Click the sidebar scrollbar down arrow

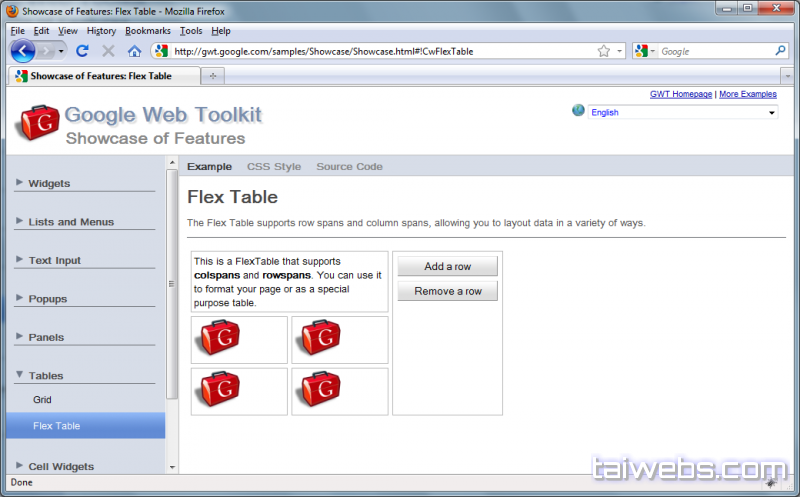click(x=172, y=467)
